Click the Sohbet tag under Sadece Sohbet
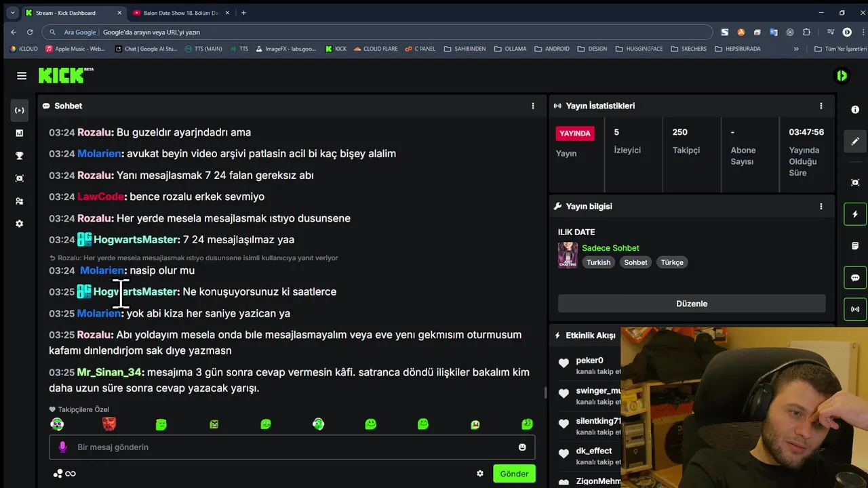 635,262
